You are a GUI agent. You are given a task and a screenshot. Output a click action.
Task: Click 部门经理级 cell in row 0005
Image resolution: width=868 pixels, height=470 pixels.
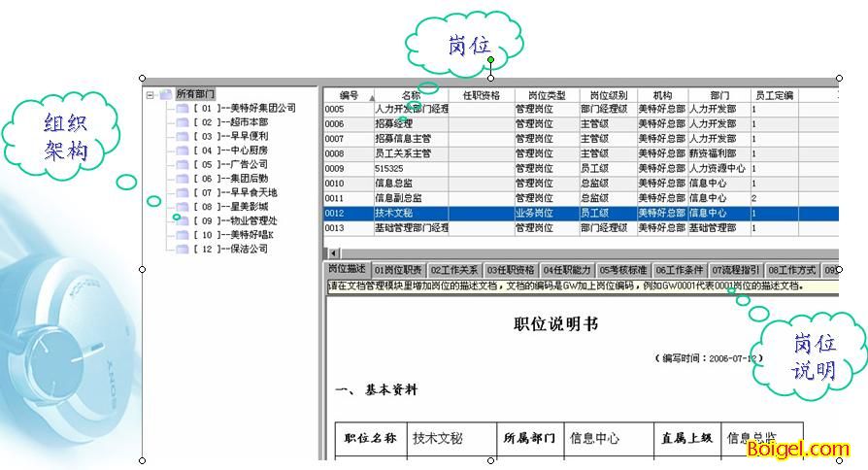[x=609, y=109]
